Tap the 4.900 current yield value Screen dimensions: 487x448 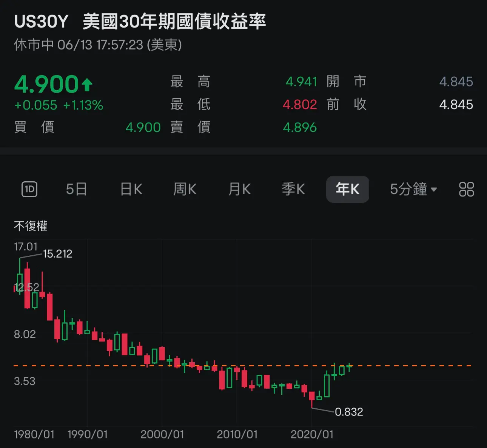pos(46,84)
